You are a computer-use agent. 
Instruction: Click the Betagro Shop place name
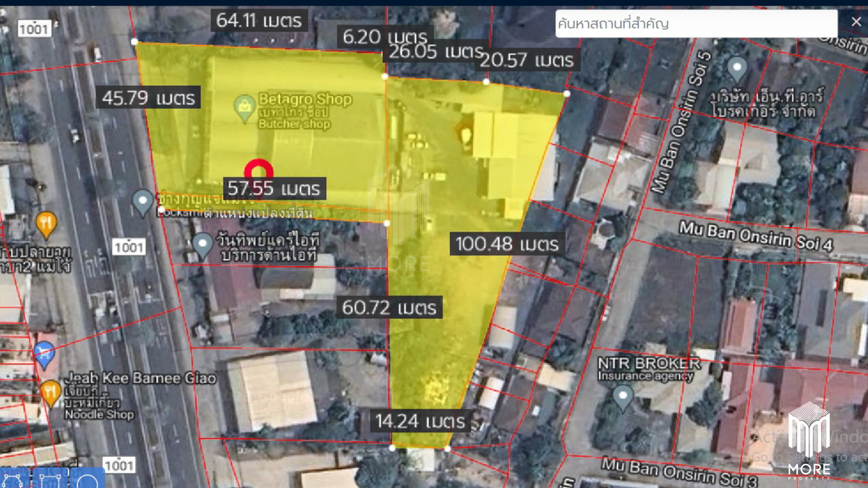tap(305, 100)
